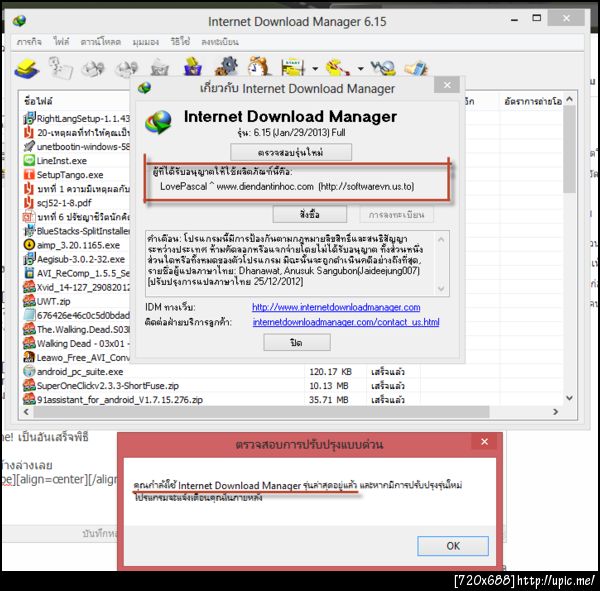Image resolution: width=600 pixels, height=591 pixels.
Task: Click the Delete (trash bin) toolbar icon
Action: [x=160, y=68]
